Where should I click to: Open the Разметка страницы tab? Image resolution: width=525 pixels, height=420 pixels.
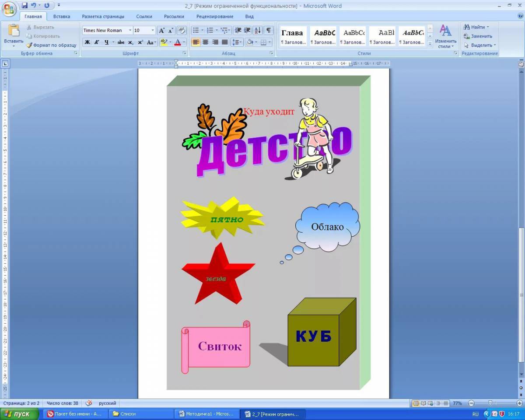pos(103,17)
